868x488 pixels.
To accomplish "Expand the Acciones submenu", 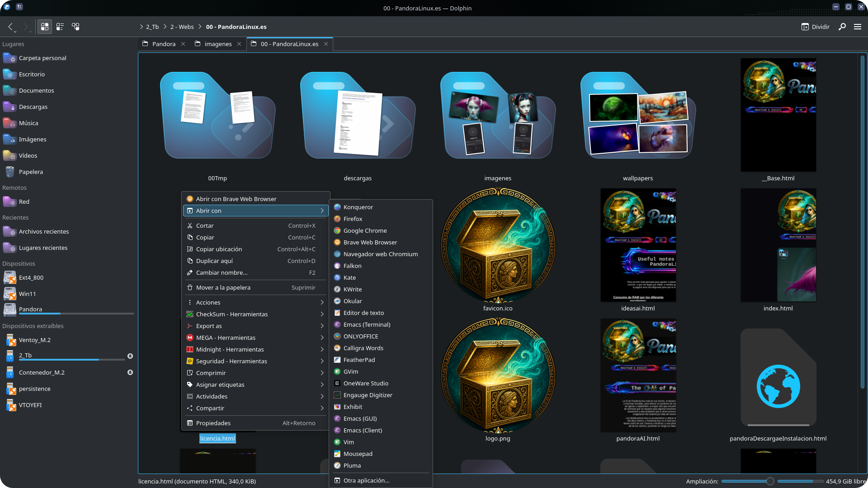I will click(255, 302).
